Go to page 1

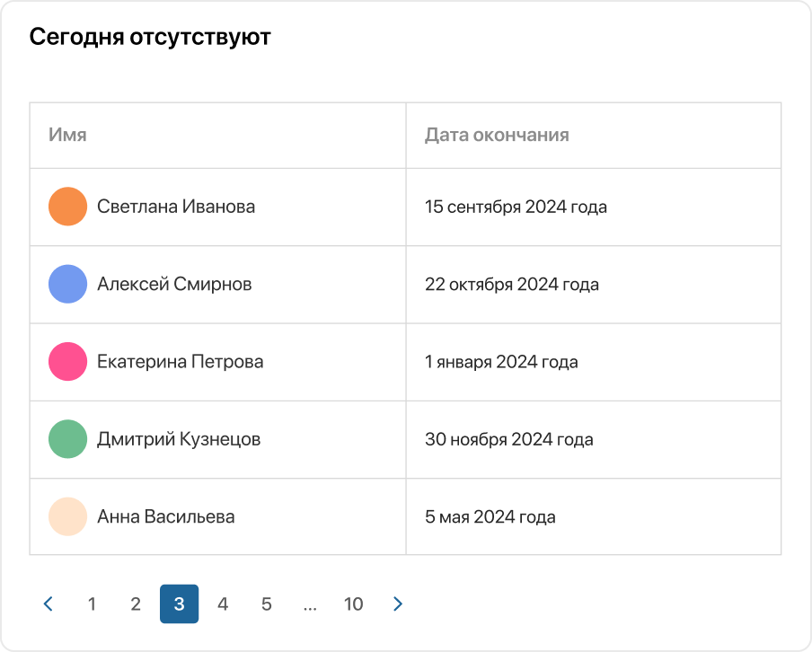coord(92,604)
